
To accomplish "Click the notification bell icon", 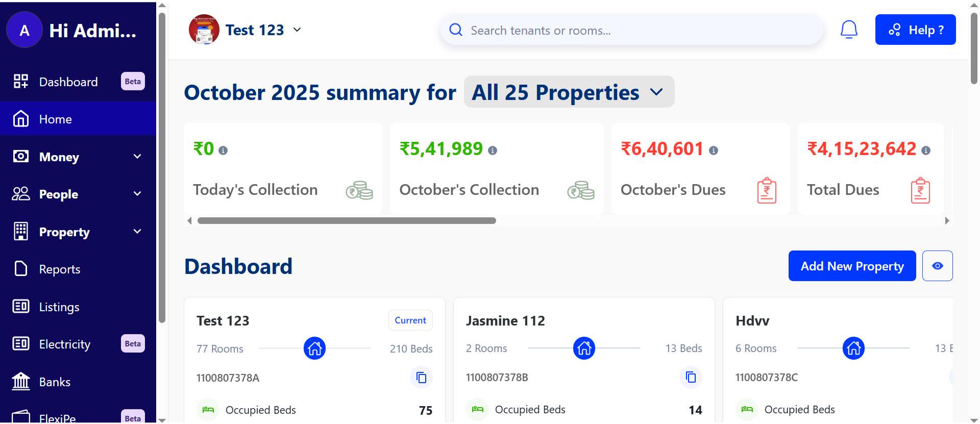I will [x=848, y=30].
